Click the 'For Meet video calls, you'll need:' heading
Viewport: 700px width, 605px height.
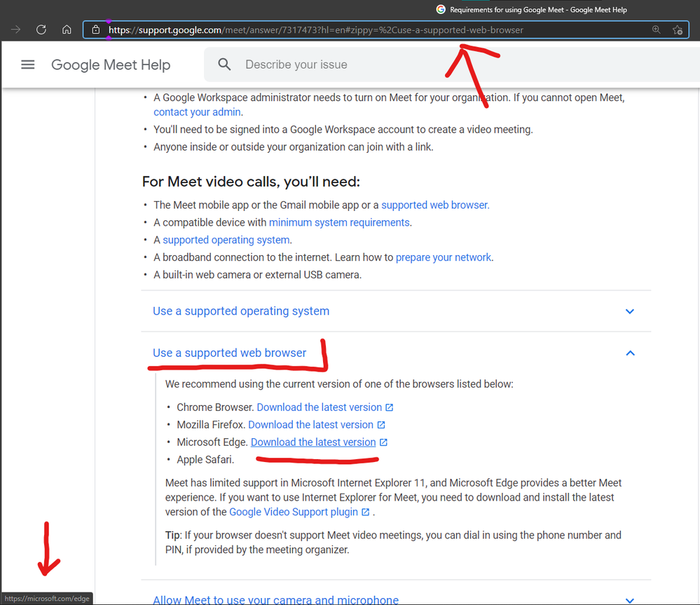point(251,182)
